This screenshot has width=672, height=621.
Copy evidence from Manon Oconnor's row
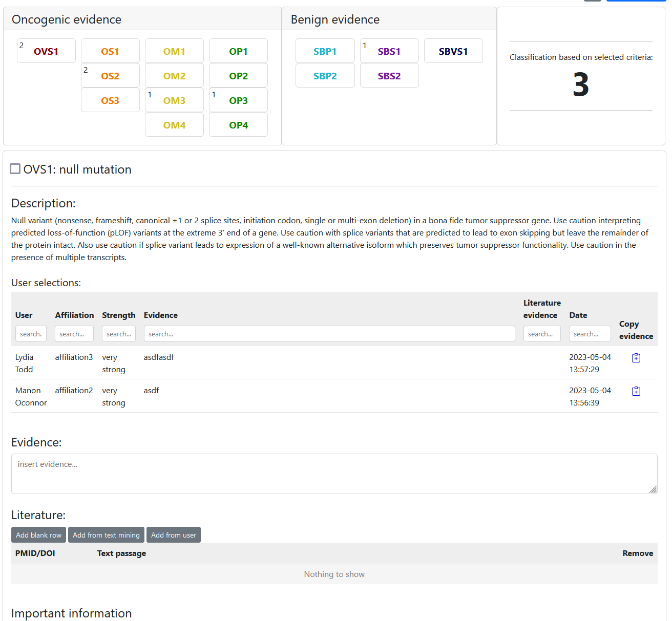(x=636, y=391)
